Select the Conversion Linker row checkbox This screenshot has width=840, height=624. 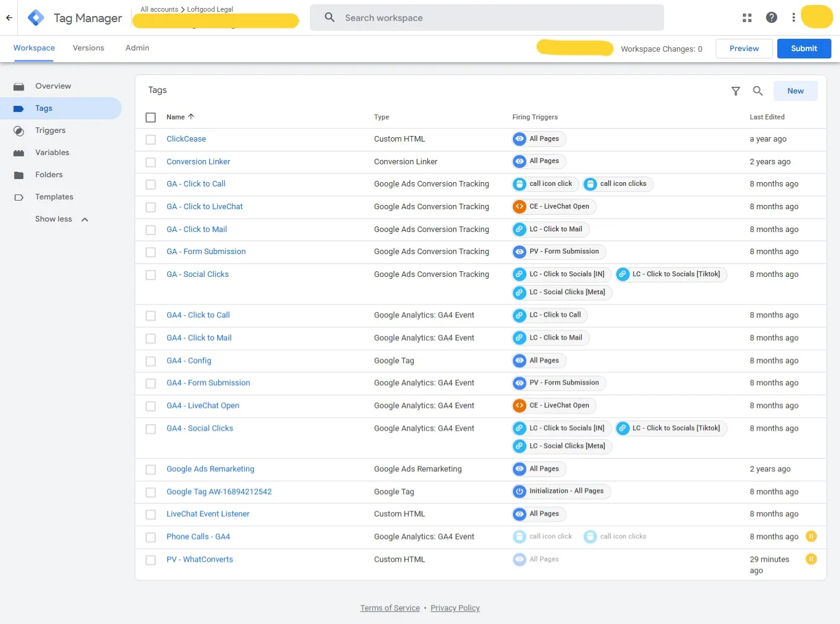[151, 162]
